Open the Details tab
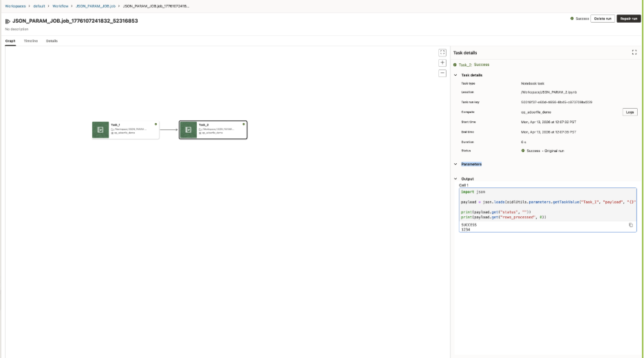This screenshot has height=358, width=644. 52,41
